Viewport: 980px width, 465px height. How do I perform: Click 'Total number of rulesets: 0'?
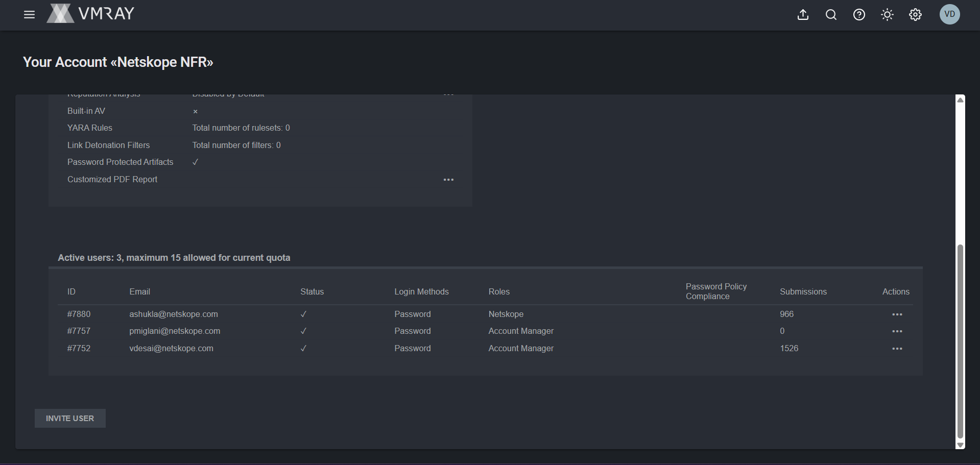[241, 128]
